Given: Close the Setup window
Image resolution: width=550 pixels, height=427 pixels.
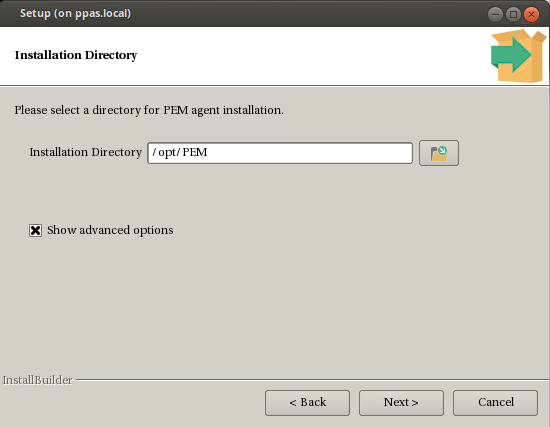Looking at the screenshot, I should (x=531, y=14).
